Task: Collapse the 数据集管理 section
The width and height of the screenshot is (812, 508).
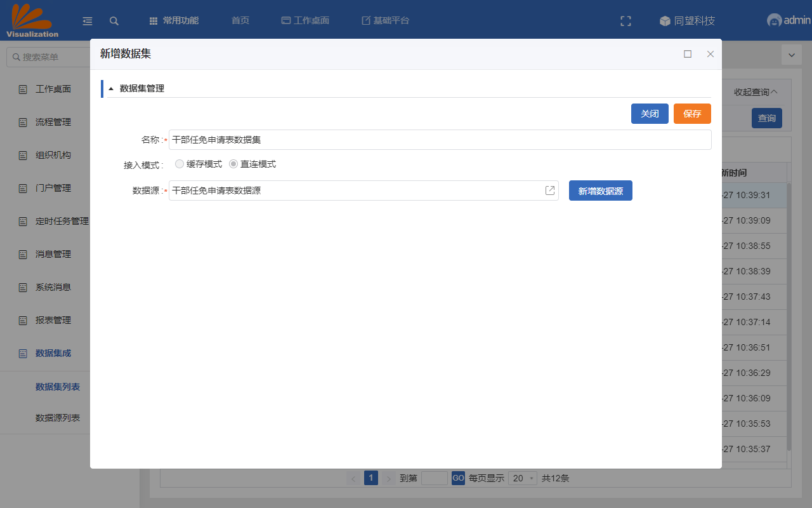Action: tap(111, 89)
